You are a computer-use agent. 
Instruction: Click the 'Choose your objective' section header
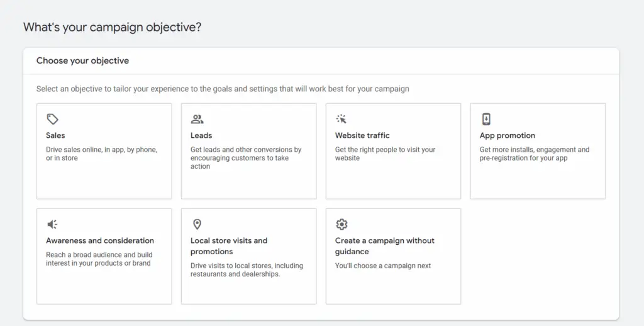pyautogui.click(x=82, y=61)
